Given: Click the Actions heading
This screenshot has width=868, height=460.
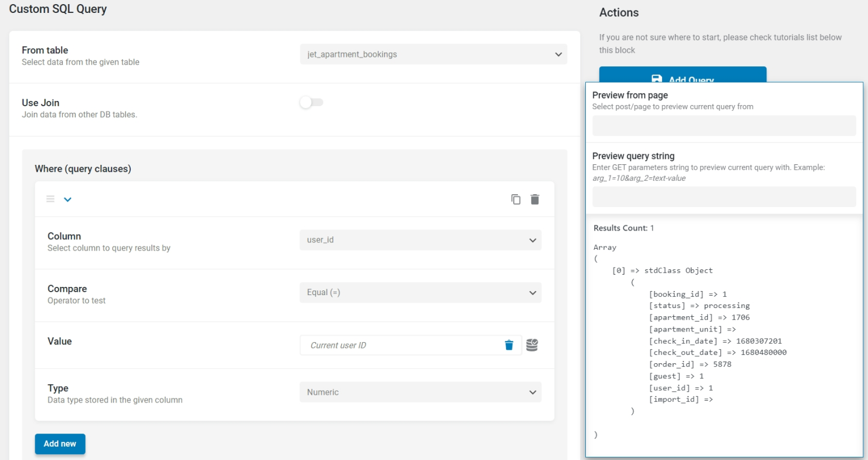Looking at the screenshot, I should (619, 12).
